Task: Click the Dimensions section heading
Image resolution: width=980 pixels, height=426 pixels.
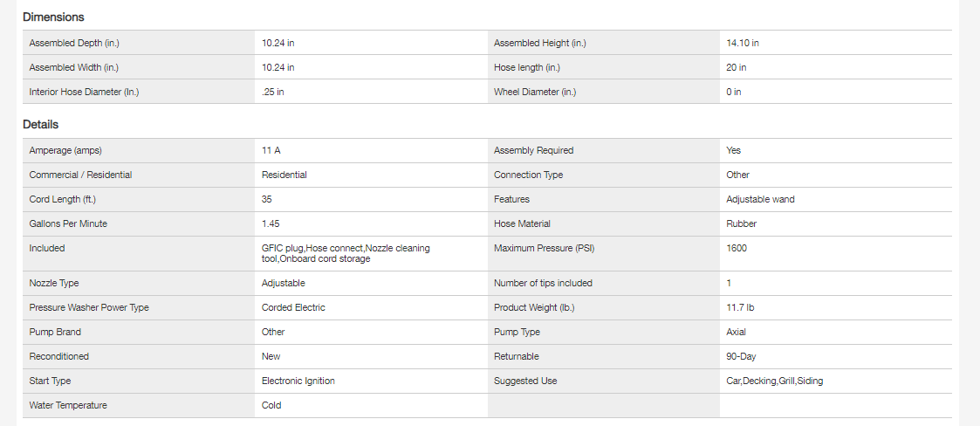Action: click(x=53, y=17)
